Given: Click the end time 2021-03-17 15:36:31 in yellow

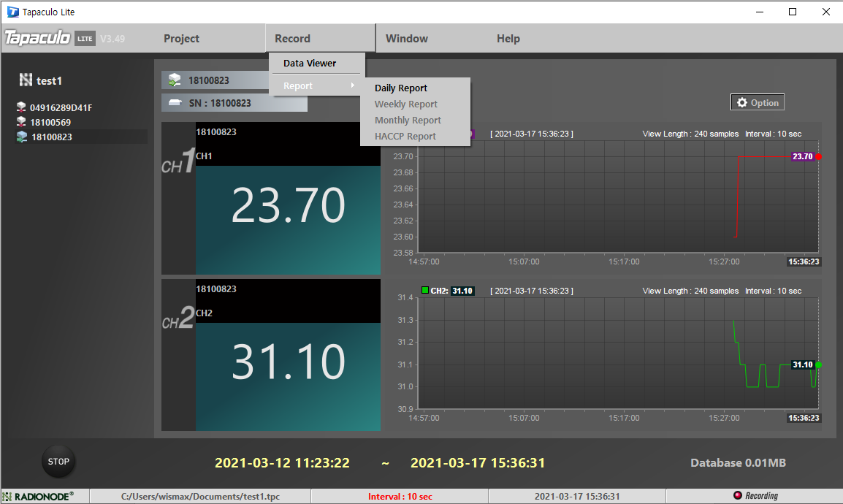Looking at the screenshot, I should pyautogui.click(x=478, y=462).
